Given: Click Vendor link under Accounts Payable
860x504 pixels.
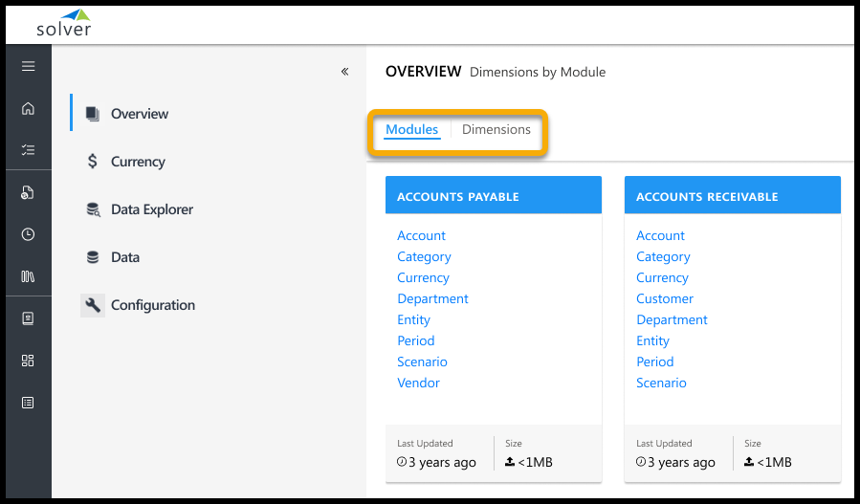Looking at the screenshot, I should (418, 383).
